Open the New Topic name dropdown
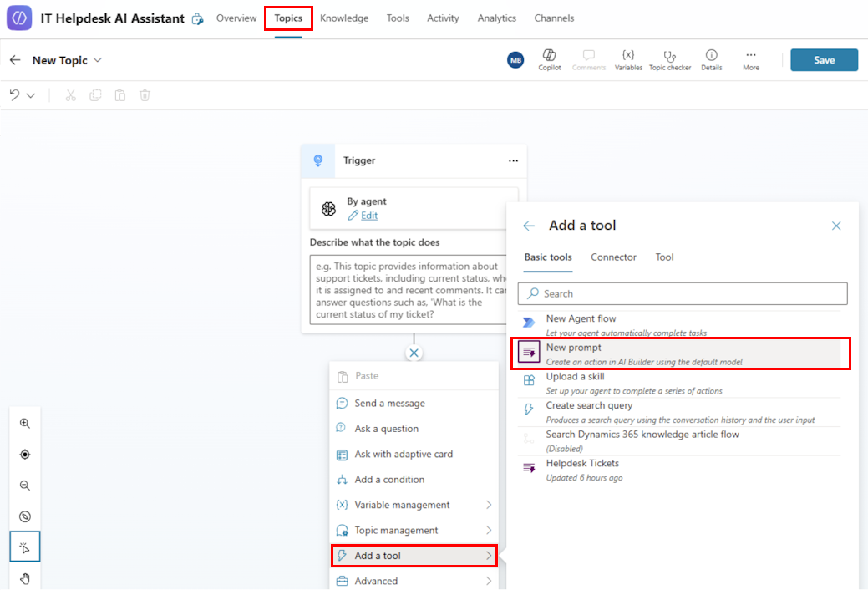The width and height of the screenshot is (868, 590). [x=98, y=59]
